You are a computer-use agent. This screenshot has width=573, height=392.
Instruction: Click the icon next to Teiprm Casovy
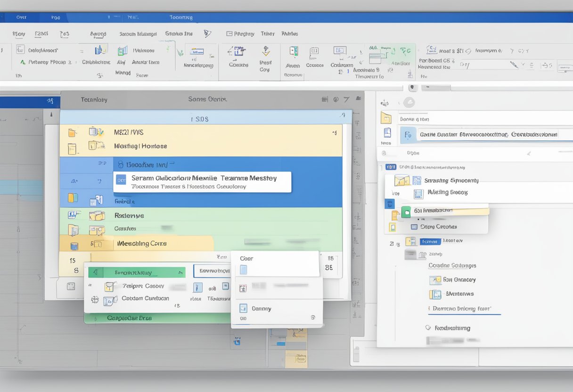point(109,286)
